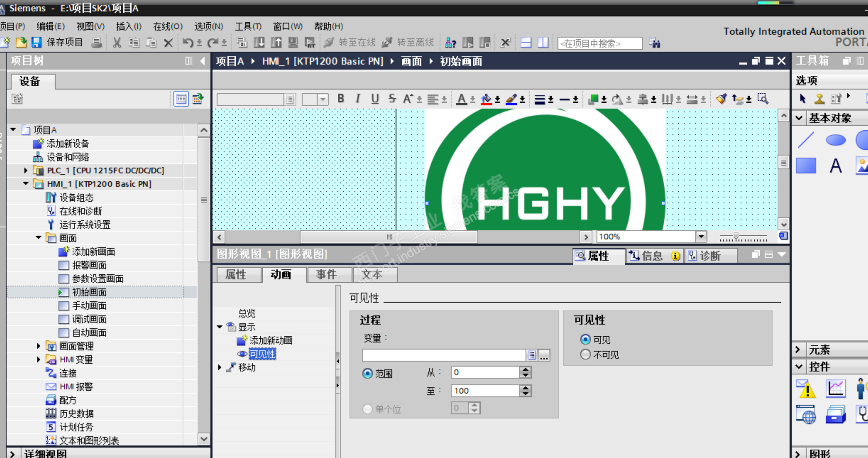Open the font size dropdown

323,99
